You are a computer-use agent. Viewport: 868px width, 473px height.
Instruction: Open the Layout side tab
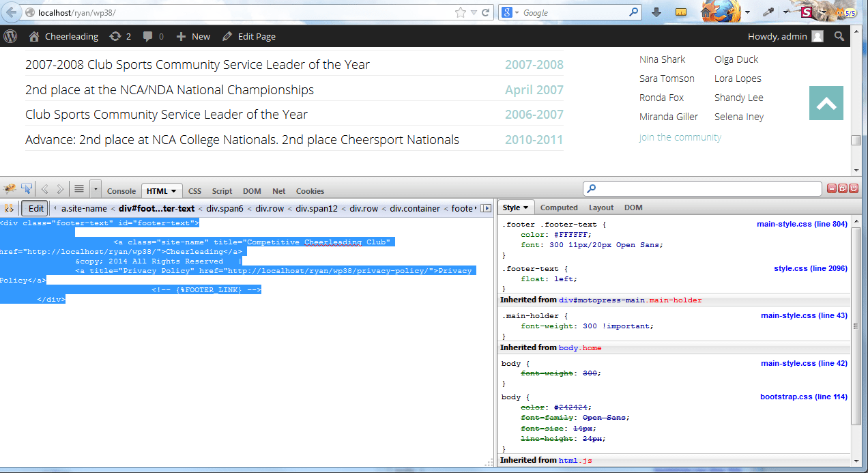601,207
